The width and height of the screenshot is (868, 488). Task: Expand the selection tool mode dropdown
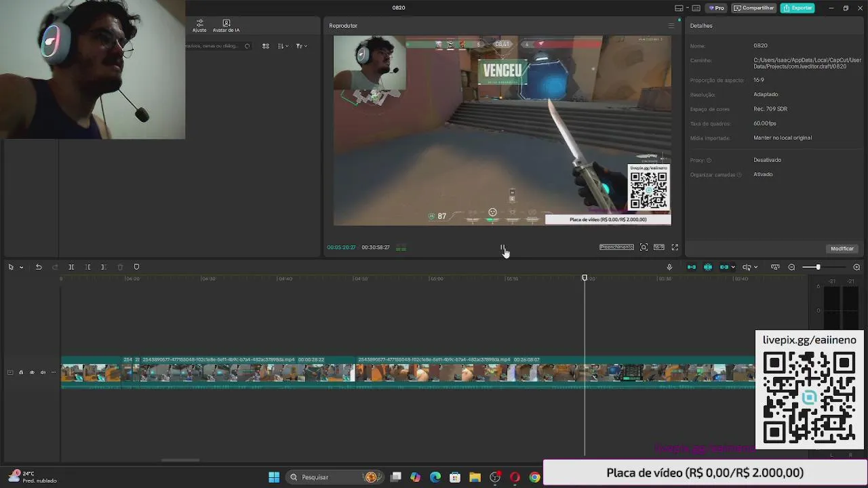pos(21,267)
